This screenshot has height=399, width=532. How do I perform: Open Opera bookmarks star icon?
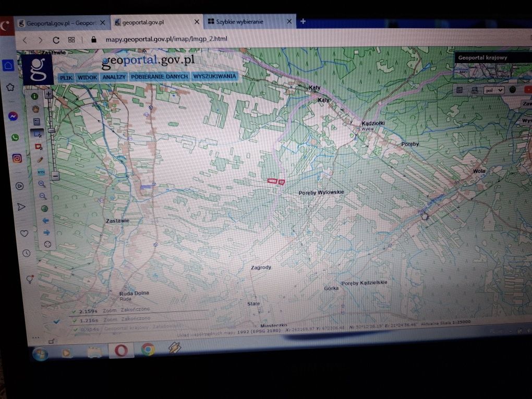pos(10,87)
